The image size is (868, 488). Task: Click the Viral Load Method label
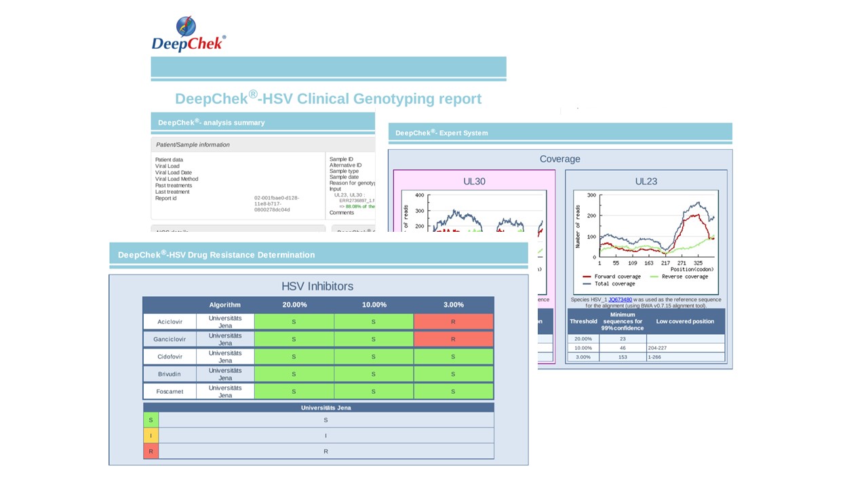pyautogui.click(x=177, y=180)
